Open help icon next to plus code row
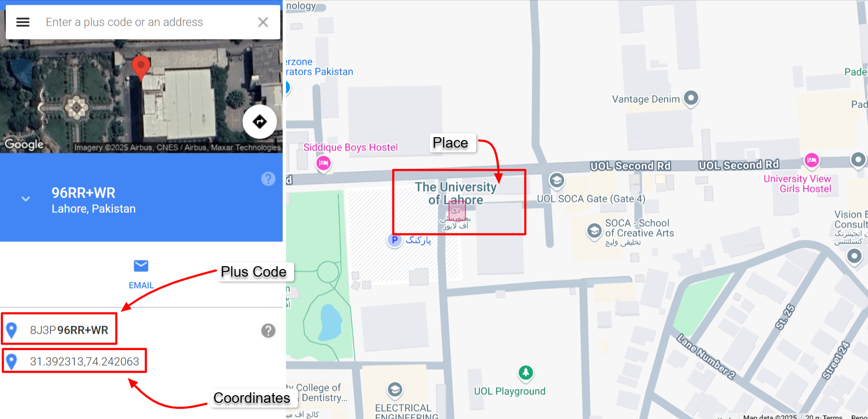Viewport: 868px width, 419px height. (x=268, y=330)
